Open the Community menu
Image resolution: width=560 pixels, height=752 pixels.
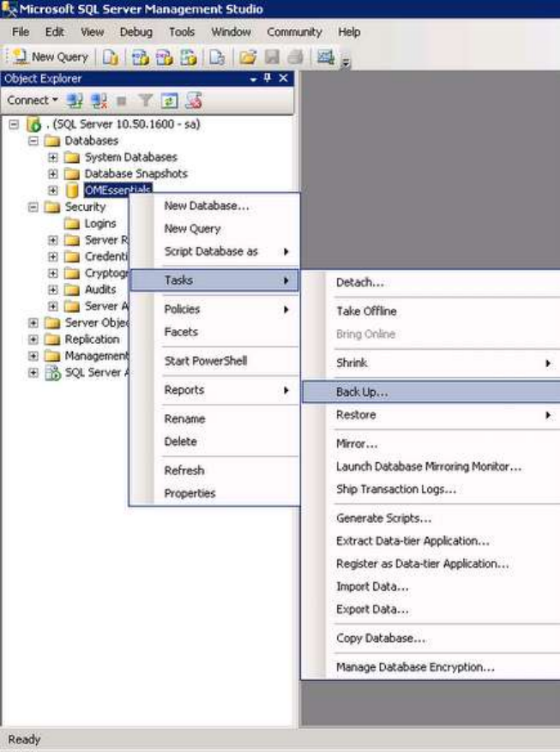pos(294,32)
